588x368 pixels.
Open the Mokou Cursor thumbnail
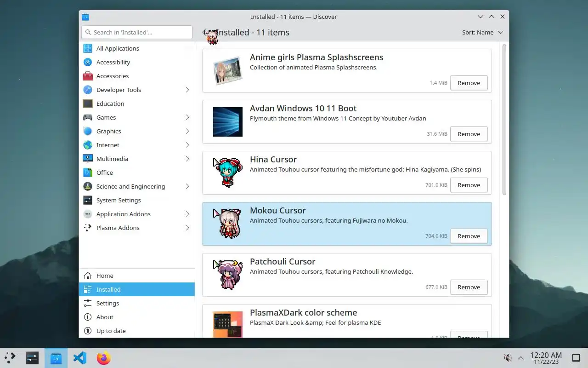point(228,224)
